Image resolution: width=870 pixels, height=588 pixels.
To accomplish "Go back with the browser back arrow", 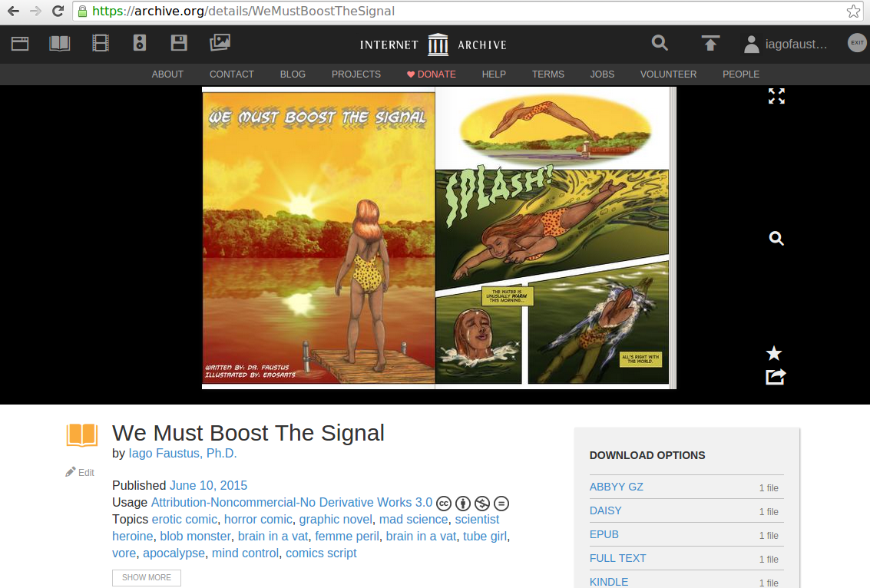I will [x=13, y=11].
